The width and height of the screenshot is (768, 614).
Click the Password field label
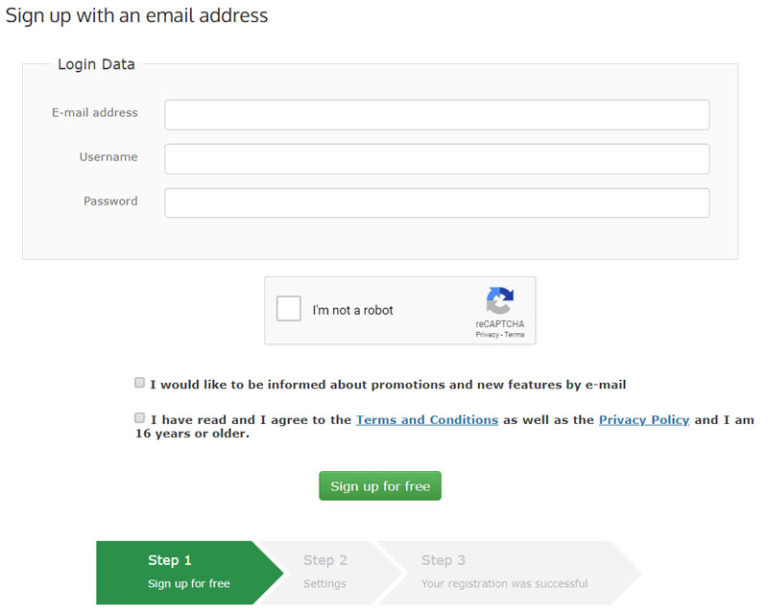click(111, 201)
